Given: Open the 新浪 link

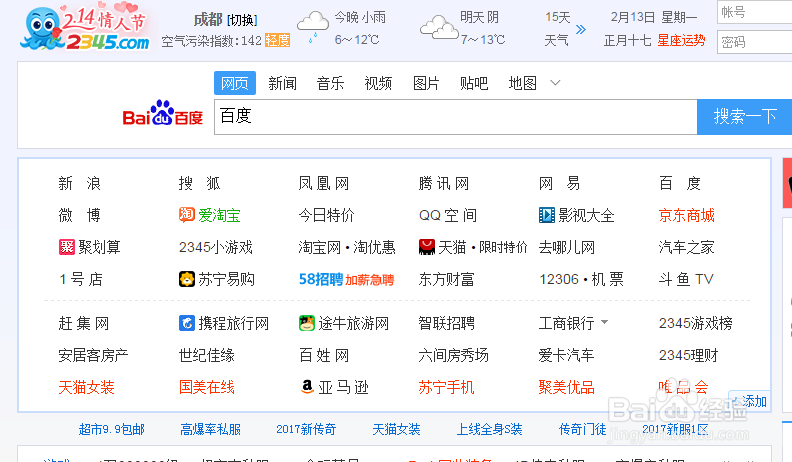Looking at the screenshot, I should 80,183.
